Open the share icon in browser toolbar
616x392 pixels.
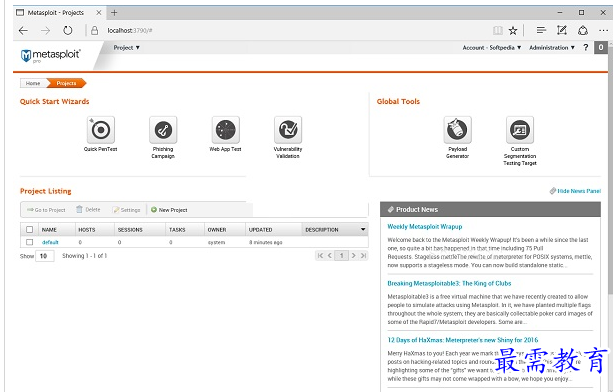(583, 30)
